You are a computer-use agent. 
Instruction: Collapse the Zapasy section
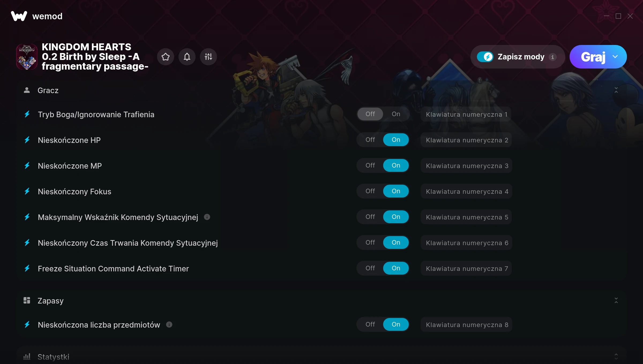(616, 301)
